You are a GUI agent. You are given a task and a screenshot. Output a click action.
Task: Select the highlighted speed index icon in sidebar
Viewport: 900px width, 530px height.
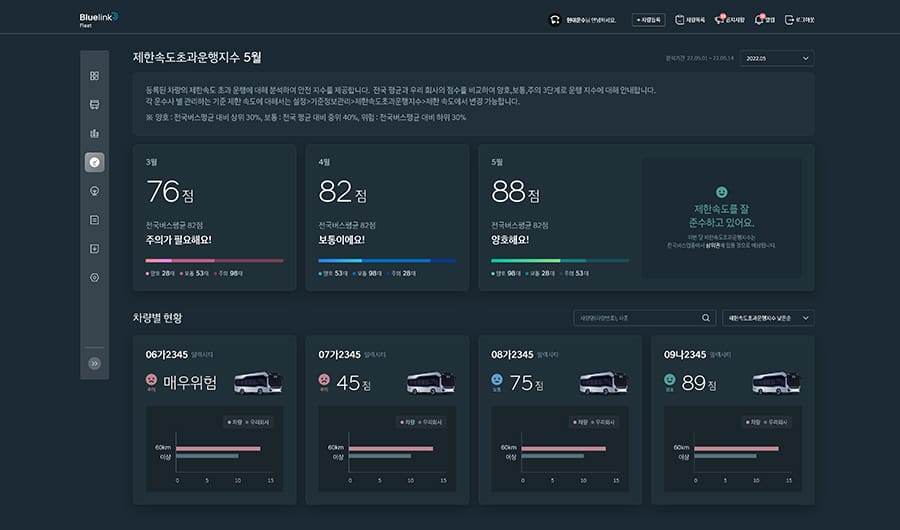click(94, 162)
